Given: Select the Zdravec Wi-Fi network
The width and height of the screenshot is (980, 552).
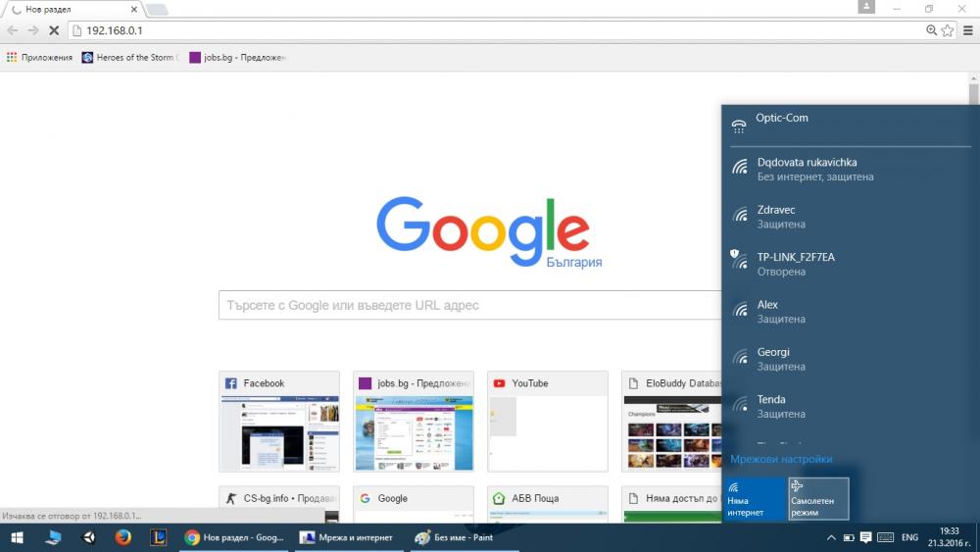Looking at the screenshot, I should tap(850, 217).
